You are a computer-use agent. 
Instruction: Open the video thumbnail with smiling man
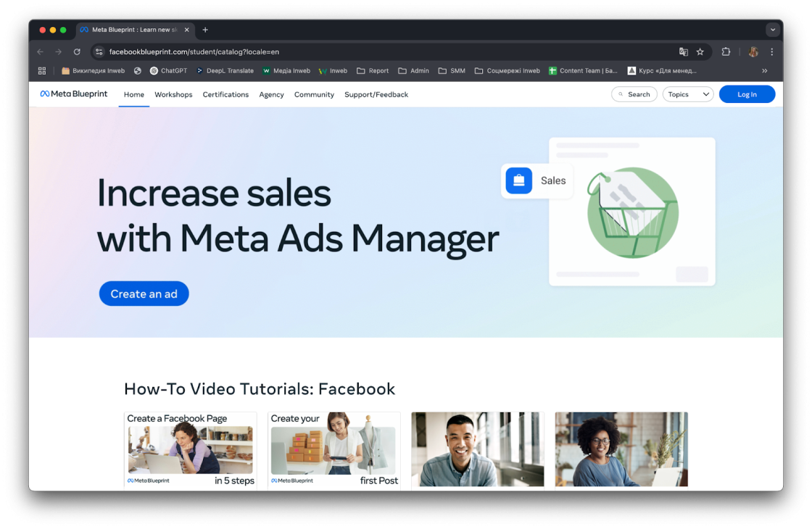pyautogui.click(x=478, y=449)
